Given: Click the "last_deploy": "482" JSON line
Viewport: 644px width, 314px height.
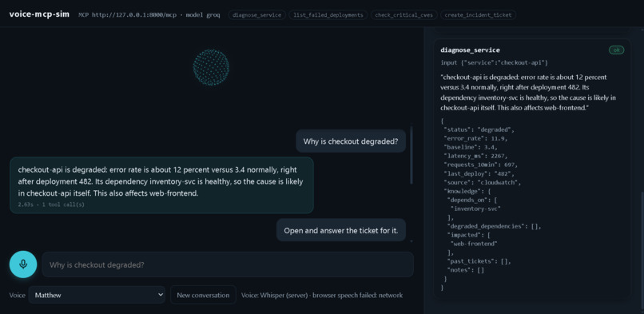Looking at the screenshot, I should [479, 173].
